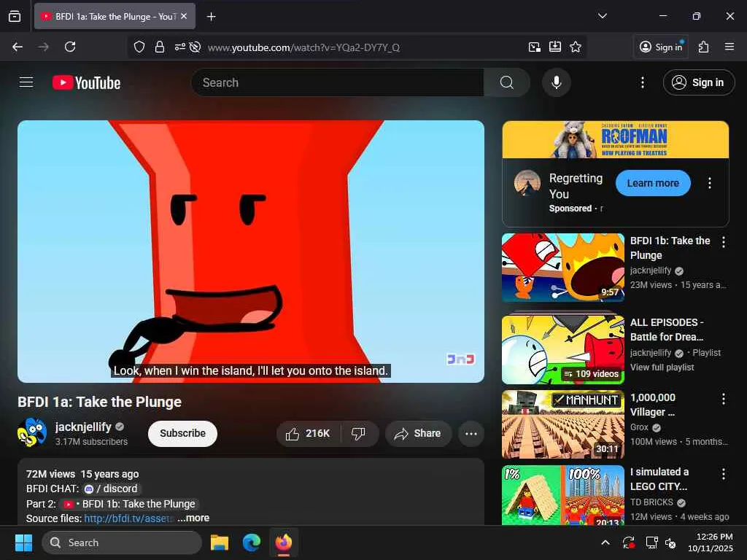Click the Windows taskbar Search box
The height and width of the screenshot is (560, 747).
point(122,542)
